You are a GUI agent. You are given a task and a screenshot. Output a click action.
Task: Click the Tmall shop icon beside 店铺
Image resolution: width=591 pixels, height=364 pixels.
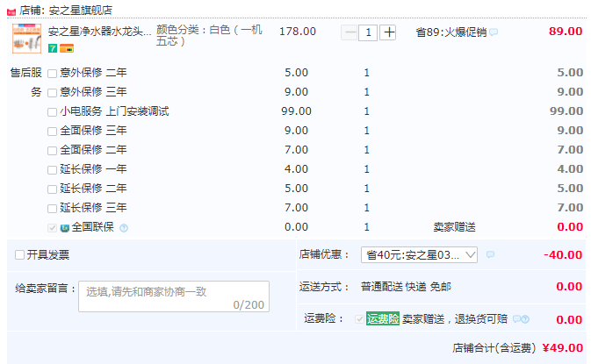[x=11, y=12]
